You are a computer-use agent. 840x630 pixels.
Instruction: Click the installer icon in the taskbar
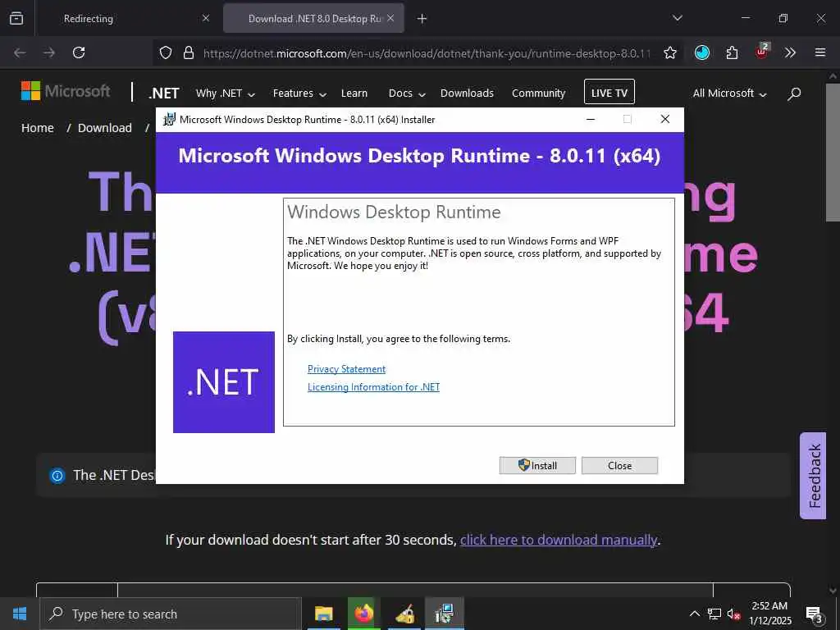pyautogui.click(x=444, y=614)
